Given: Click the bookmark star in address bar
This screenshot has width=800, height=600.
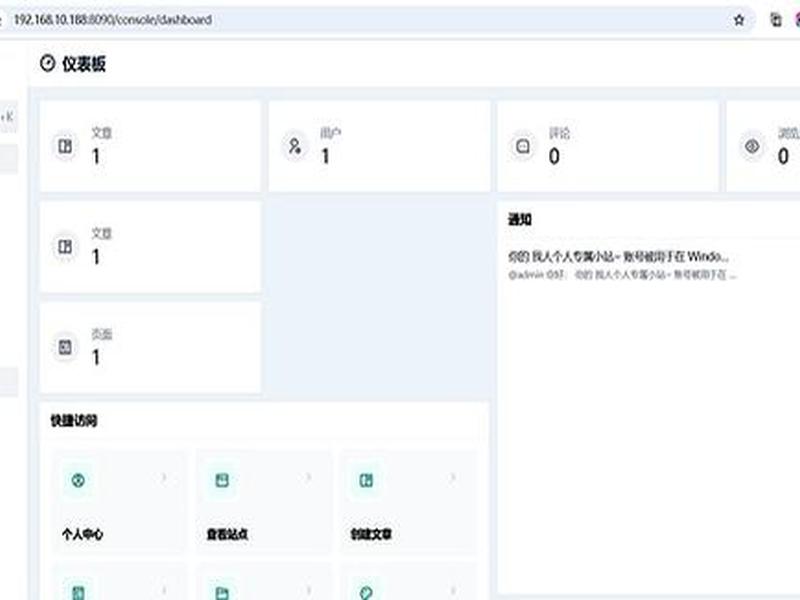Looking at the screenshot, I should tap(738, 20).
